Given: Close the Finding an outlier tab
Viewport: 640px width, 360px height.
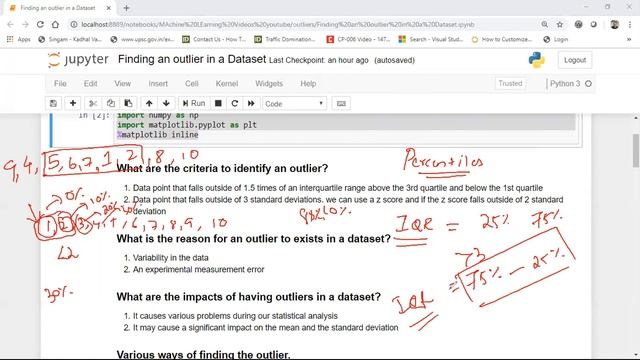Looking at the screenshot, I should coord(109,8).
